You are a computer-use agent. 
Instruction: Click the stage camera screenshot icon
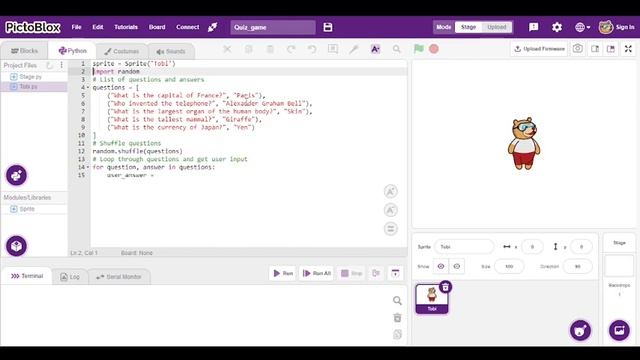(x=578, y=49)
